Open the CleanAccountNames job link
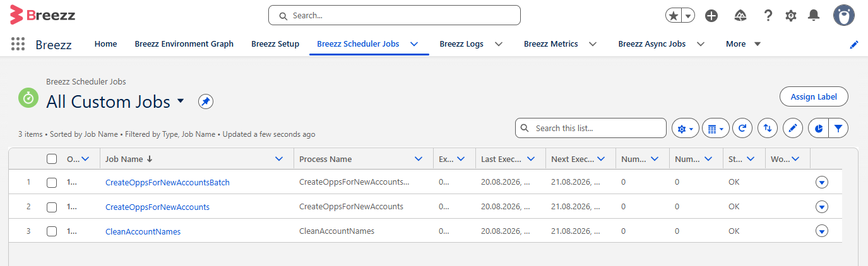This screenshot has width=868, height=266. [x=143, y=231]
